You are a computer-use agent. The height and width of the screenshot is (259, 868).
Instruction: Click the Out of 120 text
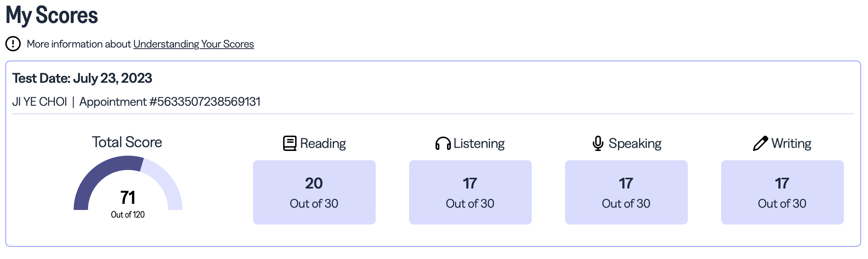click(x=128, y=215)
